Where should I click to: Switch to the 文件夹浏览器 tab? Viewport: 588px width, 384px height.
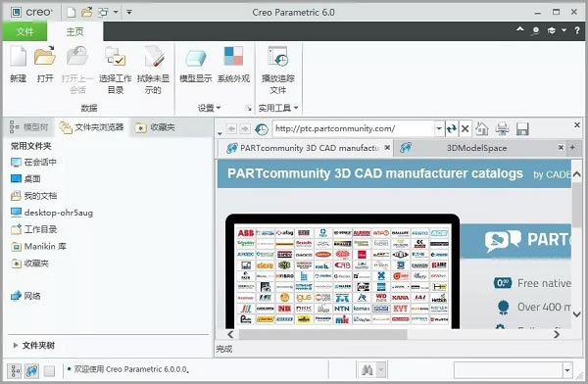coord(92,127)
